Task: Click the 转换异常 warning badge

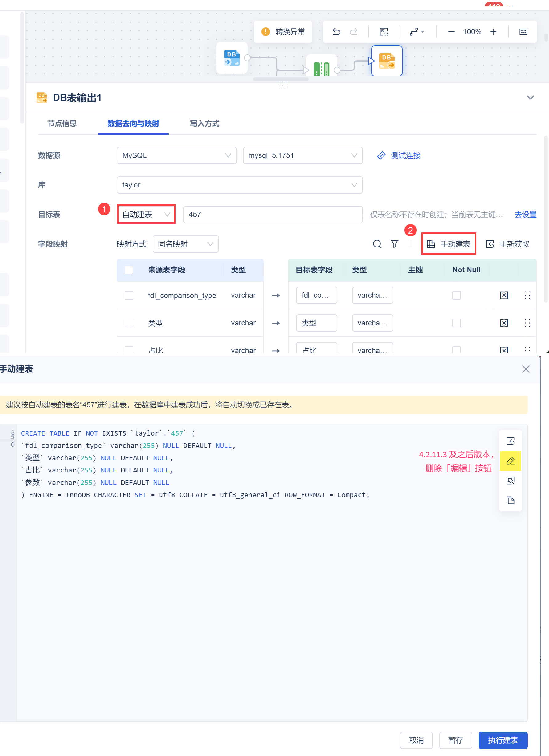Action: coord(283,32)
